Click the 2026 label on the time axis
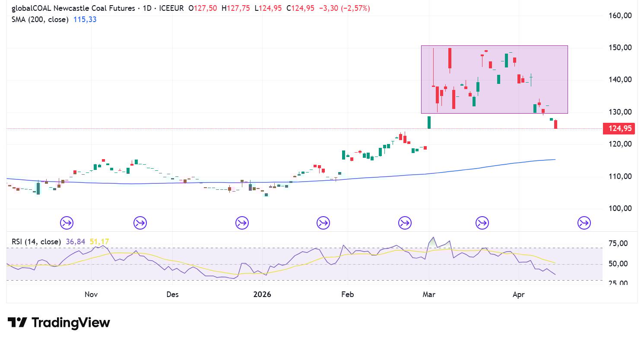The width and height of the screenshot is (644, 342). (x=262, y=294)
